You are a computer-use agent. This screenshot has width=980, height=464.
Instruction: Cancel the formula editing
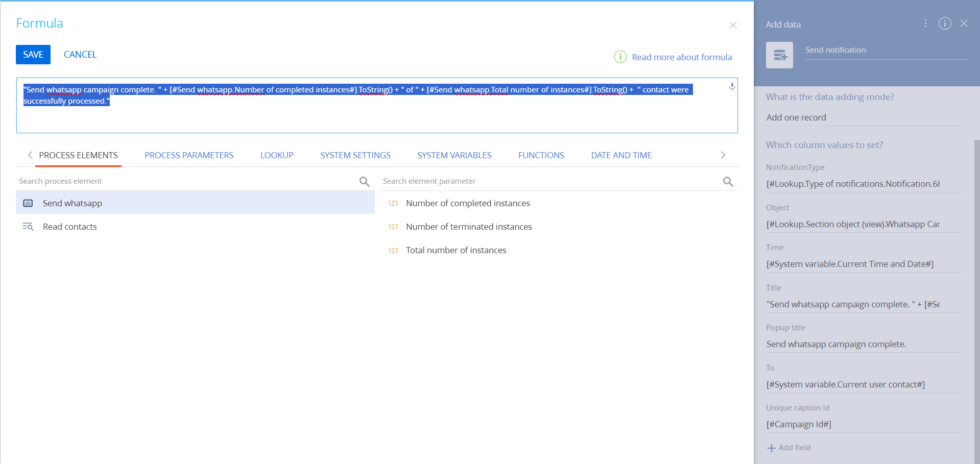click(x=80, y=55)
